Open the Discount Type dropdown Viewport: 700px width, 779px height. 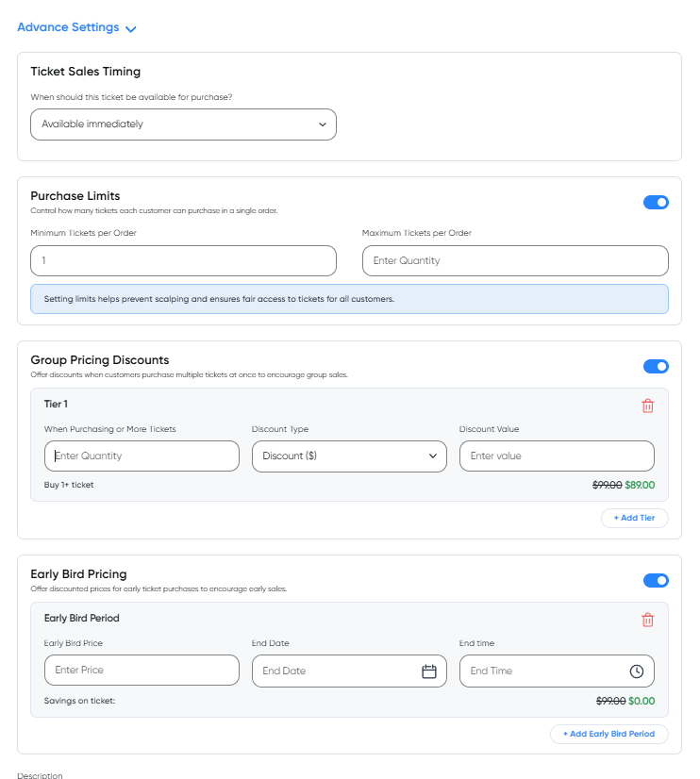349,456
